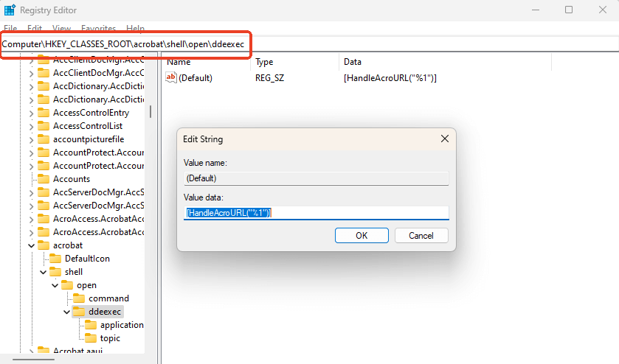Expand the AcroAccess.AcrobatAcc key above acrobat

click(31, 232)
